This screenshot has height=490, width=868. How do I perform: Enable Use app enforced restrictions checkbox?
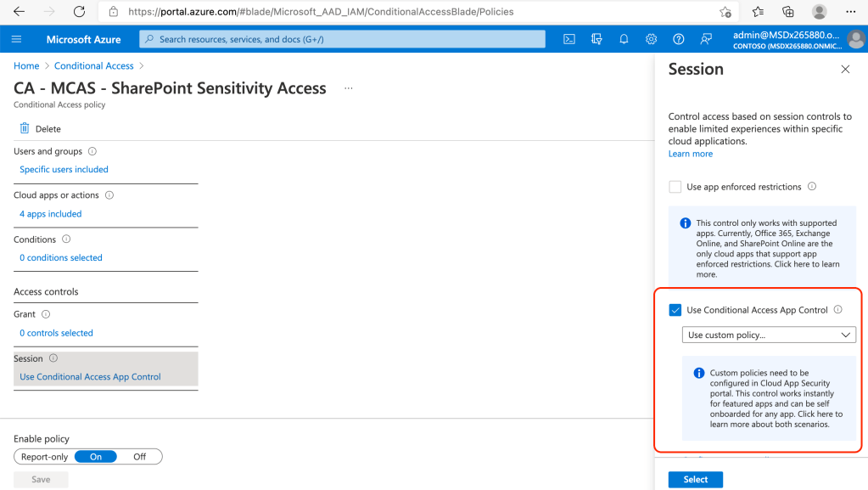[675, 187]
